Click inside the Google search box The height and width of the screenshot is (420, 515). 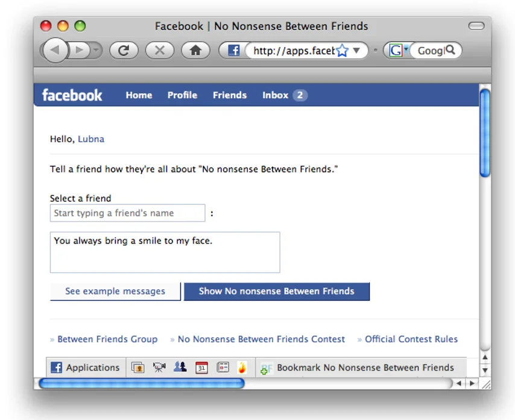[x=431, y=51]
